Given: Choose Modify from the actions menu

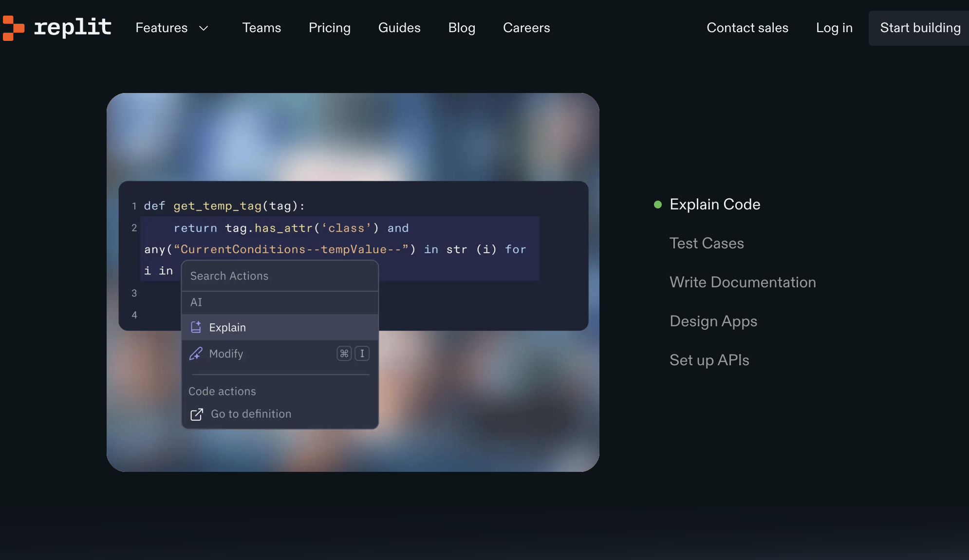Looking at the screenshot, I should [x=226, y=354].
